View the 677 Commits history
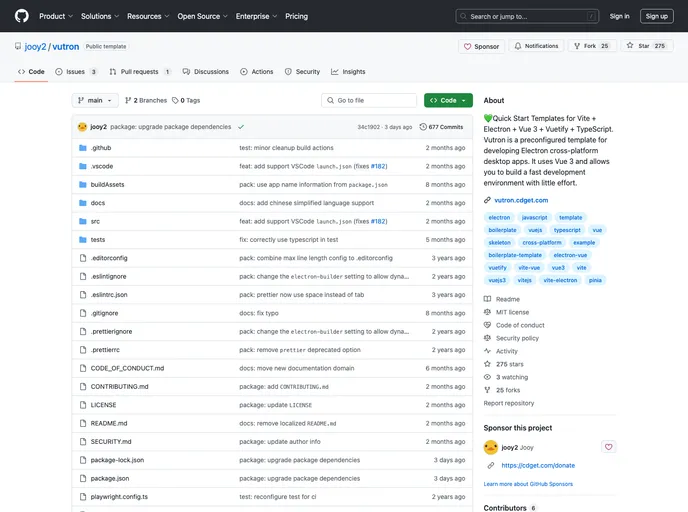Image resolution: width=688 pixels, height=512 pixels. [x=441, y=127]
